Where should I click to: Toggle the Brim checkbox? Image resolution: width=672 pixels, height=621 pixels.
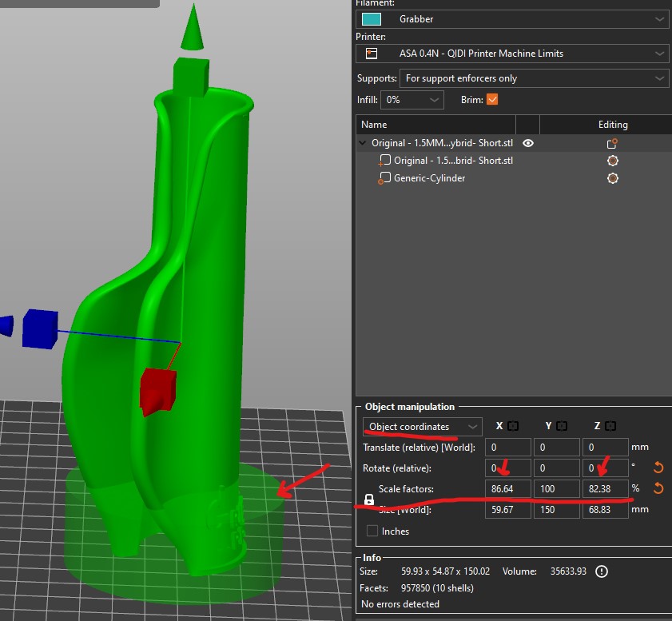(492, 99)
